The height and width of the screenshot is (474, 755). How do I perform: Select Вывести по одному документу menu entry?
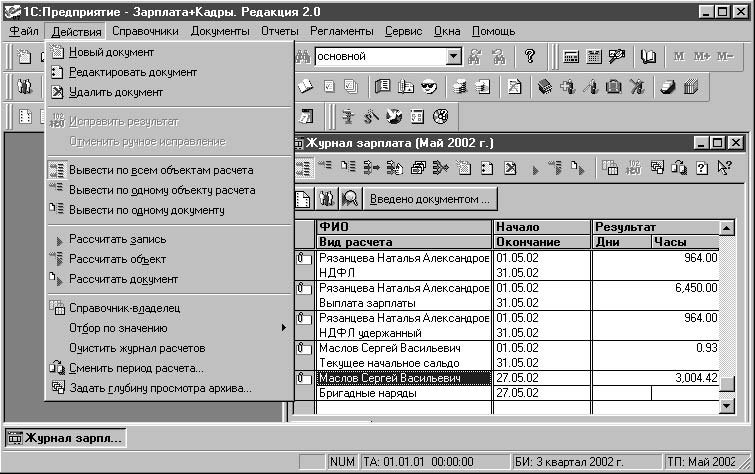pos(169,210)
